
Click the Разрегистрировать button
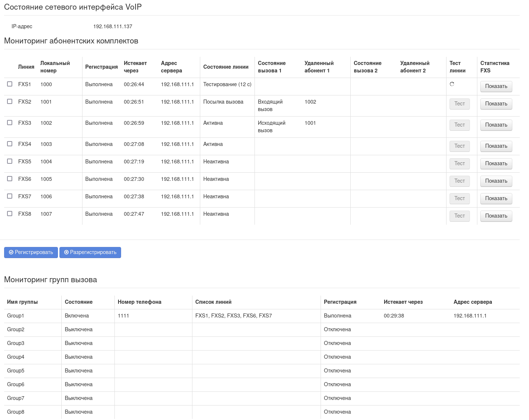click(x=90, y=252)
